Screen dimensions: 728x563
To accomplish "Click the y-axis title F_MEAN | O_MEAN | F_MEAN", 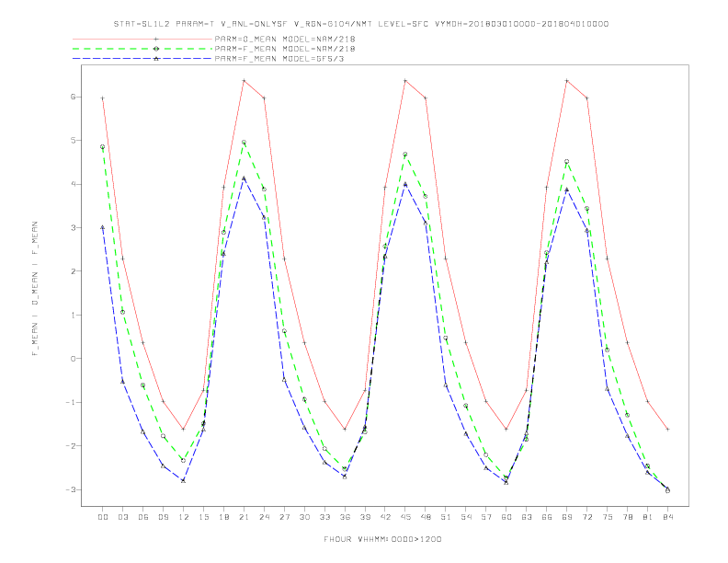I will click(x=35, y=289).
